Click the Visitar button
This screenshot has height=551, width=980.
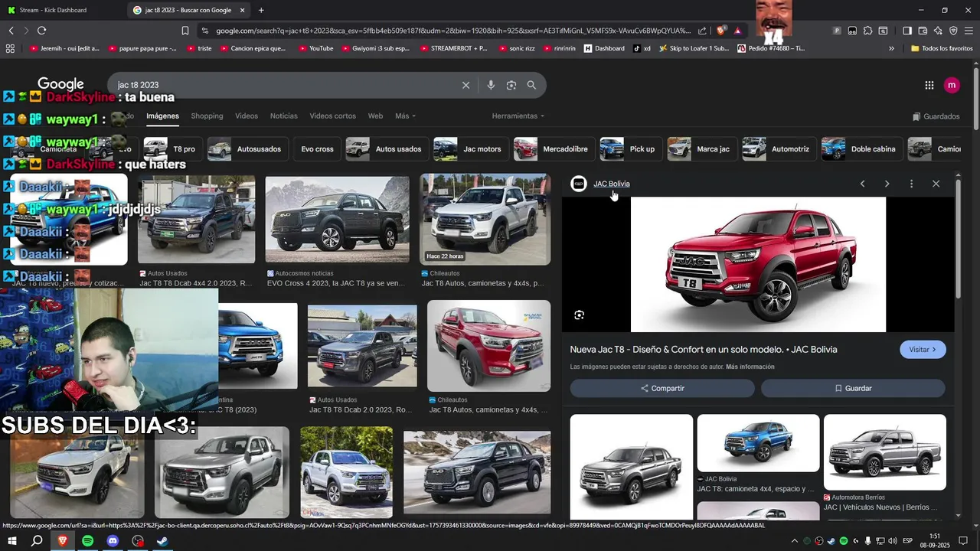tap(923, 350)
